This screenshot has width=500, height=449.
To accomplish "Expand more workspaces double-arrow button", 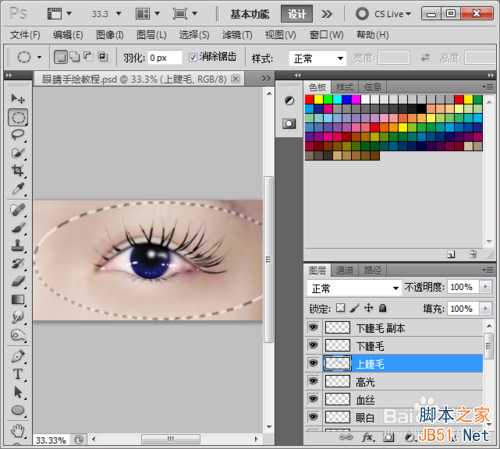I will pos(327,14).
